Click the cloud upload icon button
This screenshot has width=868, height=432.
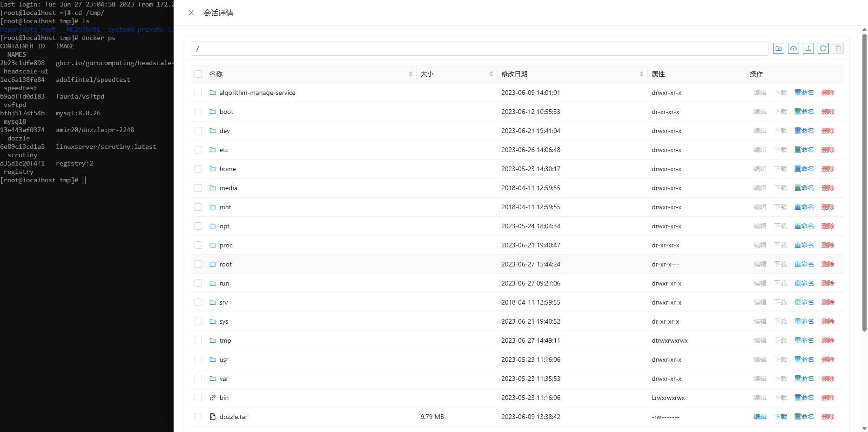(793, 48)
